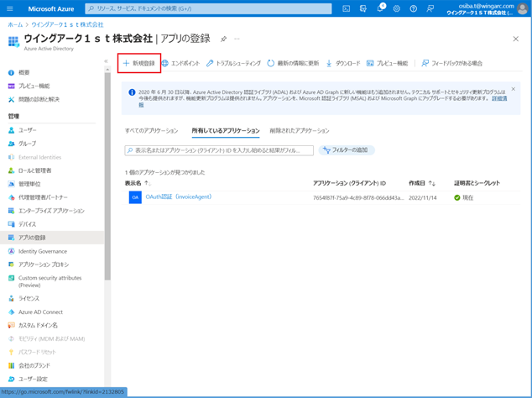This screenshot has width=532, height=398.
Task: Click the sidebar vertical scrollbar
Action: 107,176
